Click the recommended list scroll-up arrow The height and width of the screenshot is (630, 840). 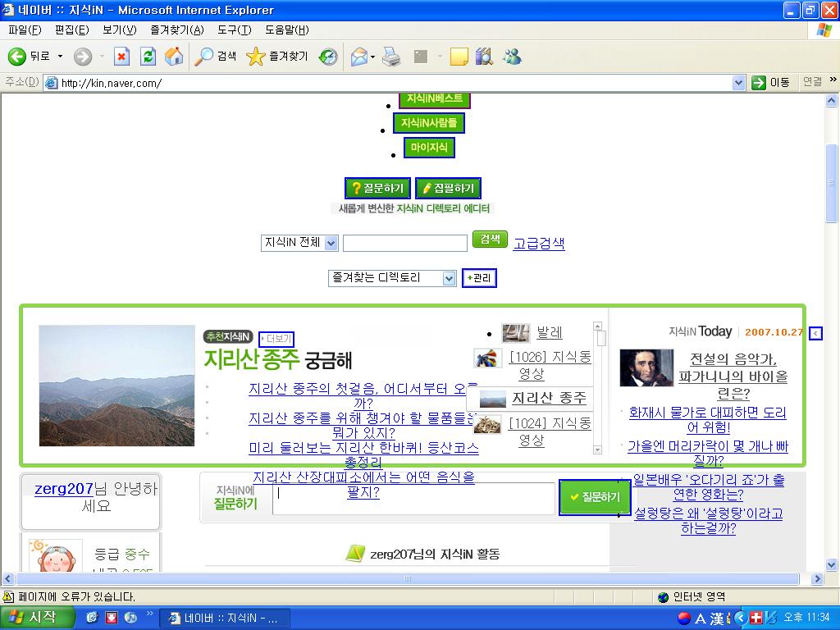598,326
